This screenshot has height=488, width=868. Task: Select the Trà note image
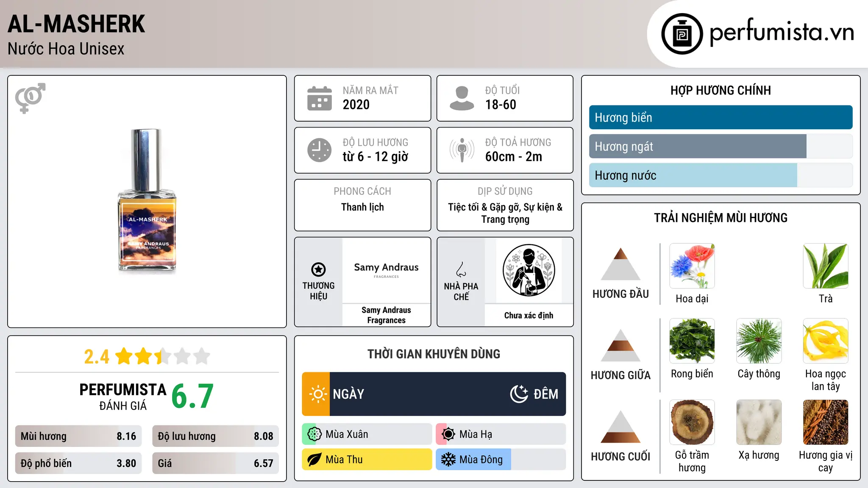[x=826, y=266]
